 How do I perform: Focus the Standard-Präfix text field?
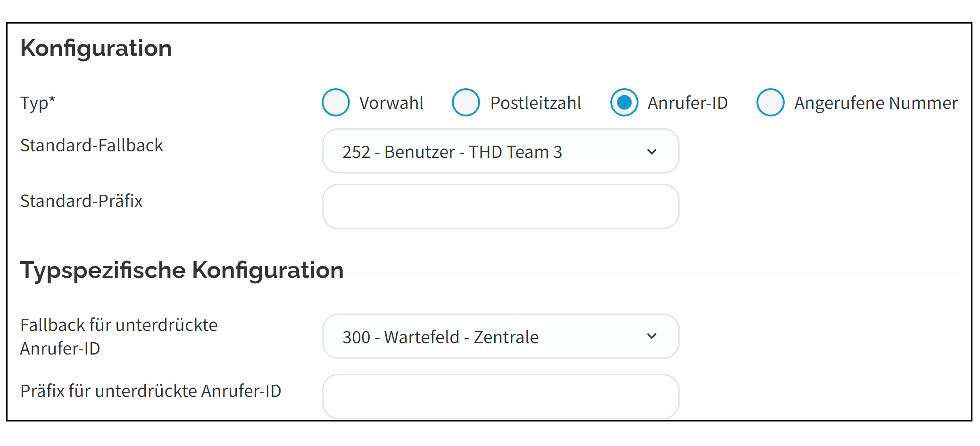coord(500,206)
